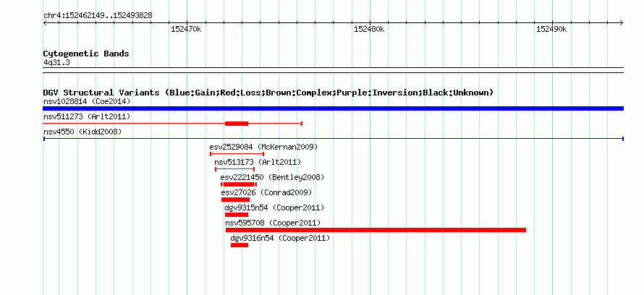Click the 152480k ruler tick label

[x=369, y=29]
